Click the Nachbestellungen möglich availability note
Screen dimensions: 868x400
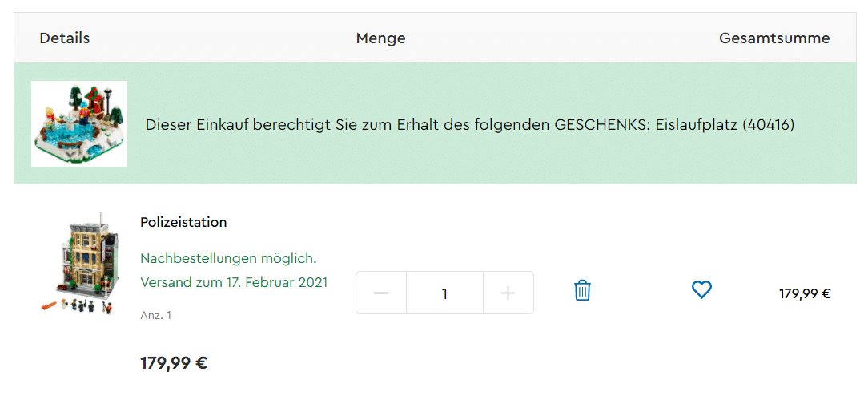pos(229,259)
